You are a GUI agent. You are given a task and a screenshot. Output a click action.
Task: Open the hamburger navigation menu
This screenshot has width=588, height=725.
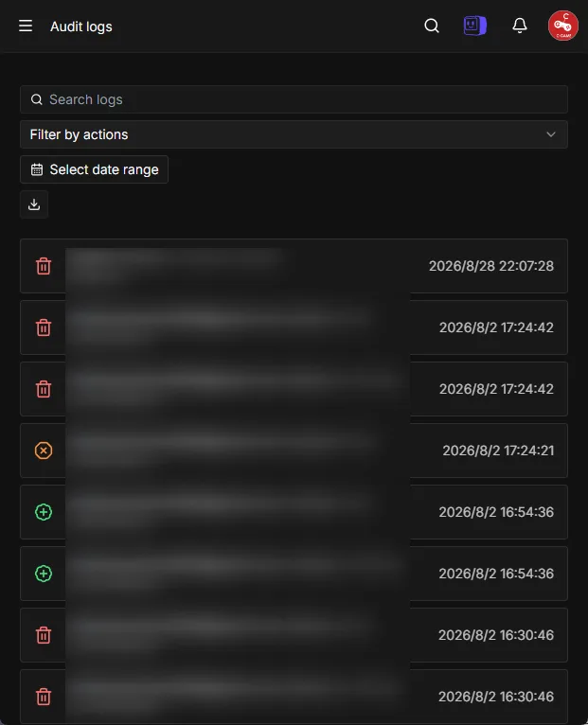26,26
